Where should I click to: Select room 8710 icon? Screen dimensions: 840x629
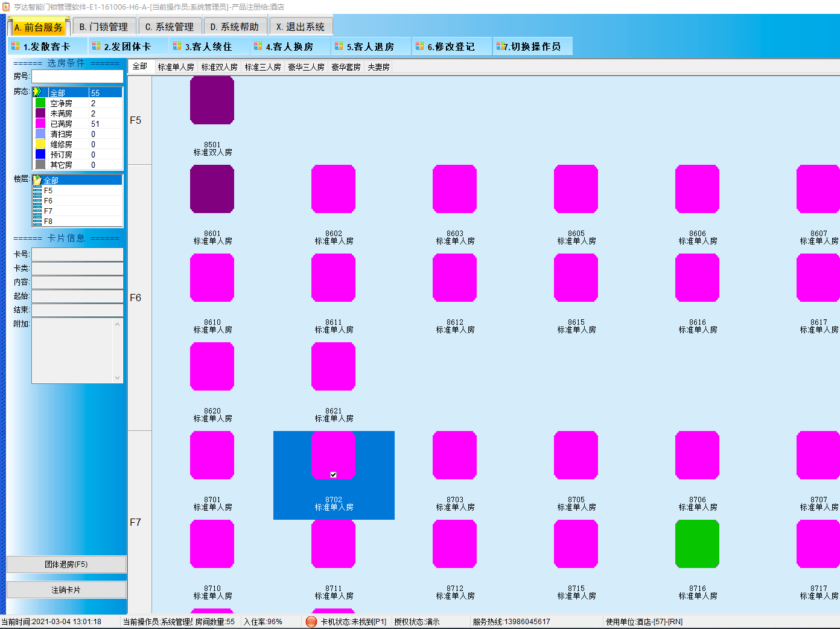(x=212, y=544)
